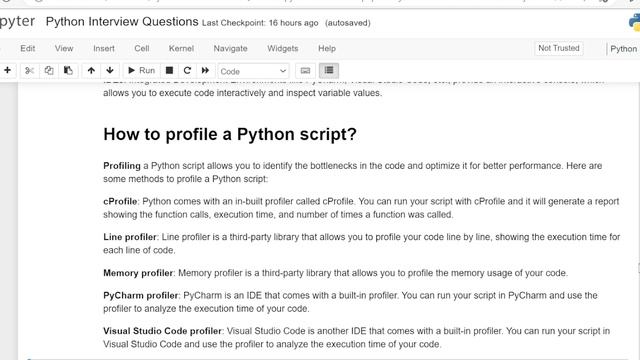Click the bold 'cProfile' label

120,201
